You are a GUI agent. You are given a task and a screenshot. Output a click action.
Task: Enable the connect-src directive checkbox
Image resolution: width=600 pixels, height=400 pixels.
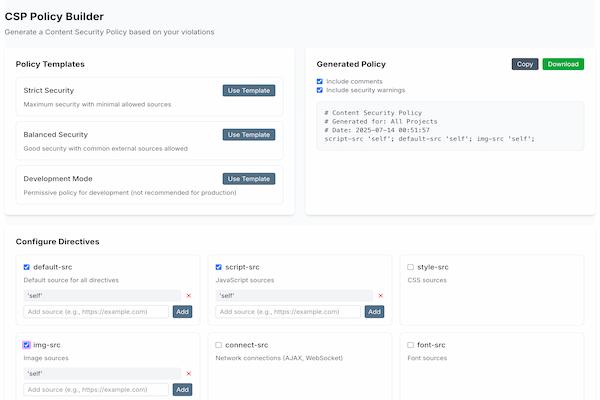pos(218,345)
